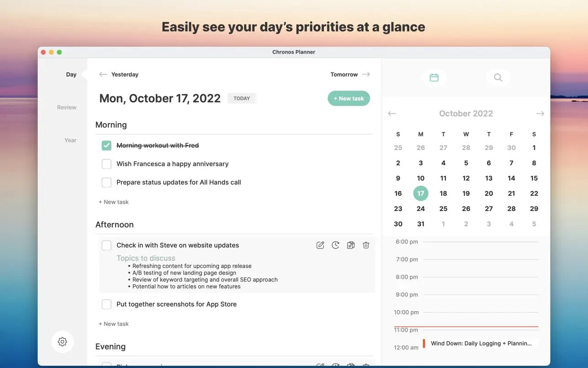This screenshot has height=368, width=588.
Task: Duplicate the Steve check-in task
Action: pyautogui.click(x=350, y=245)
